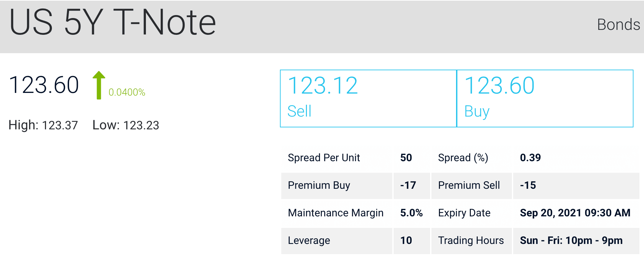The height and width of the screenshot is (262, 644).
Task: Click the Low: 123.23 value
Action: tap(126, 125)
